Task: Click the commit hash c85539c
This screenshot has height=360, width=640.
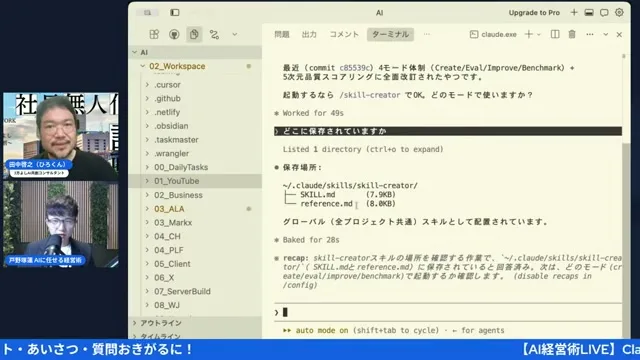Action: tap(355, 68)
